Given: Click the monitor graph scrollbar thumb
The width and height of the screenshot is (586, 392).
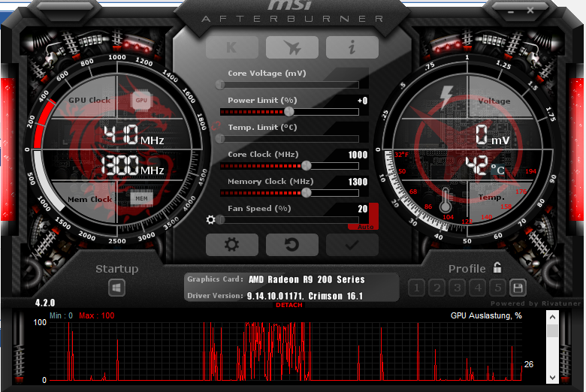Looking at the screenshot, I should 552,330.
